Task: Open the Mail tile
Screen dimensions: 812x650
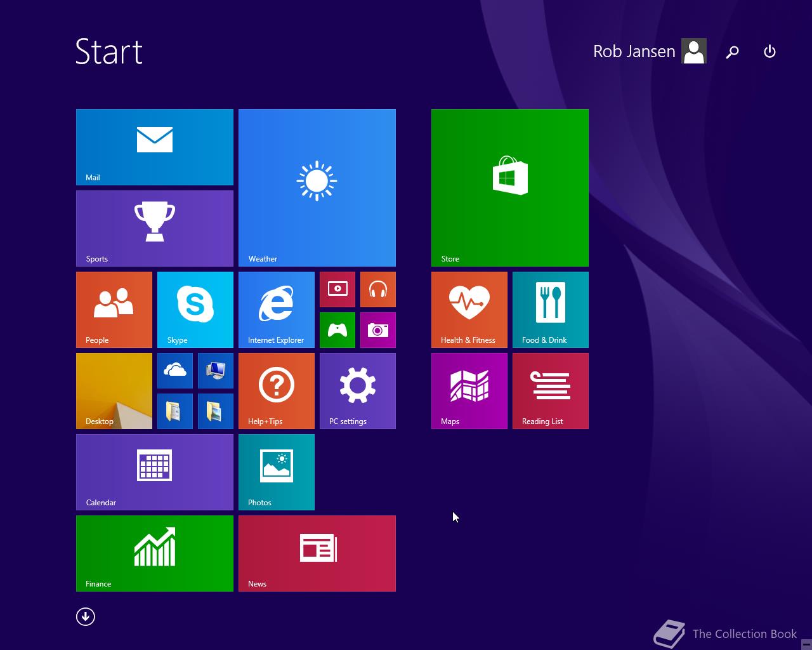Action: [155, 147]
